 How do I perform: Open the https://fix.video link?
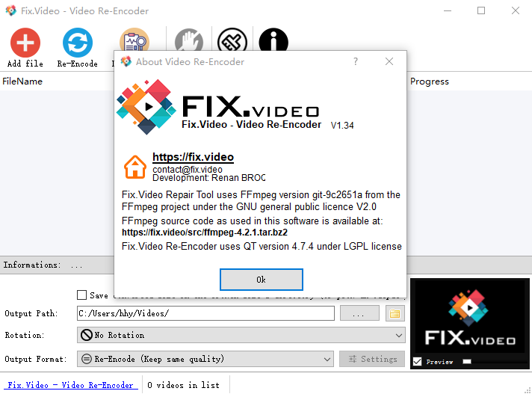(x=193, y=157)
